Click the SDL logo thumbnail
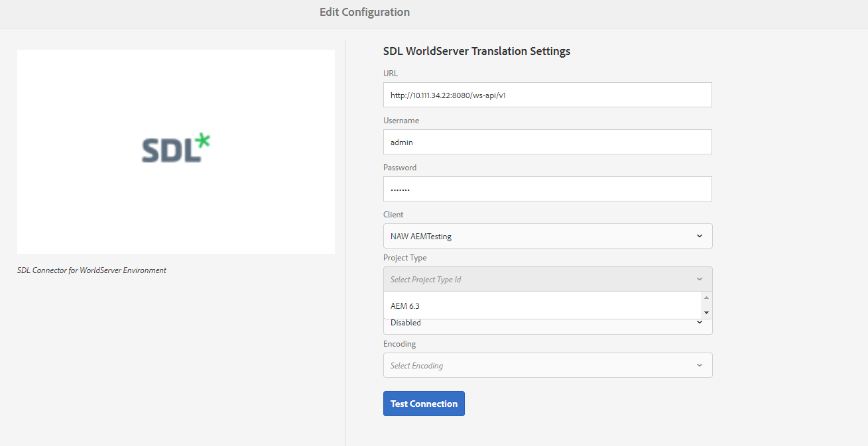This screenshot has width=868, height=446. pyautogui.click(x=176, y=152)
